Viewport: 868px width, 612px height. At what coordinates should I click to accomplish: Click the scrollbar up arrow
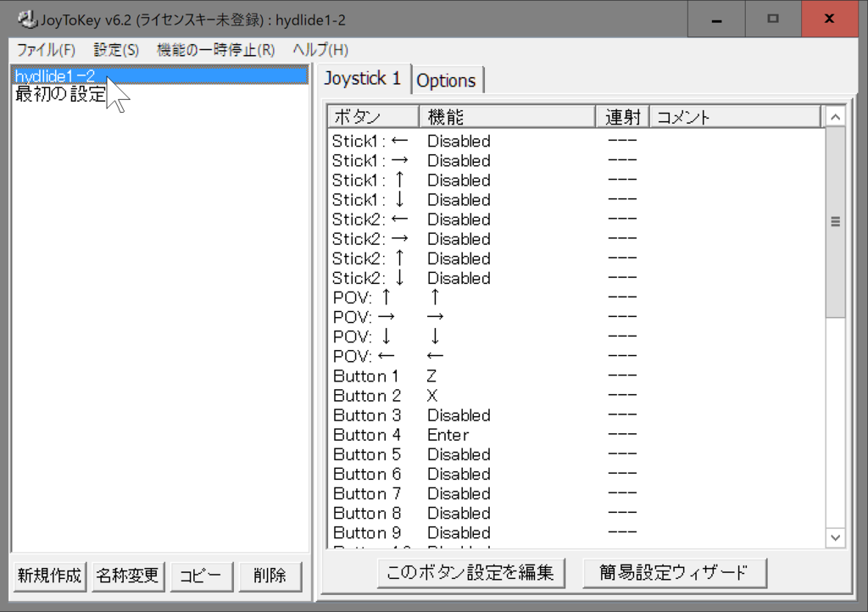click(835, 117)
